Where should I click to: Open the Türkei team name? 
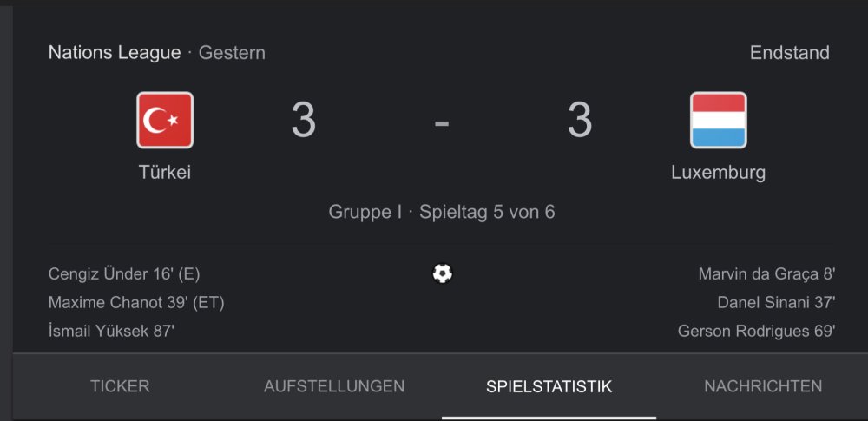coord(165,172)
